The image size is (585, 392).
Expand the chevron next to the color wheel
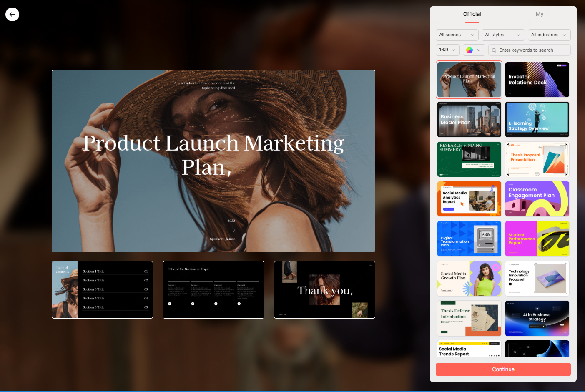coord(479,50)
